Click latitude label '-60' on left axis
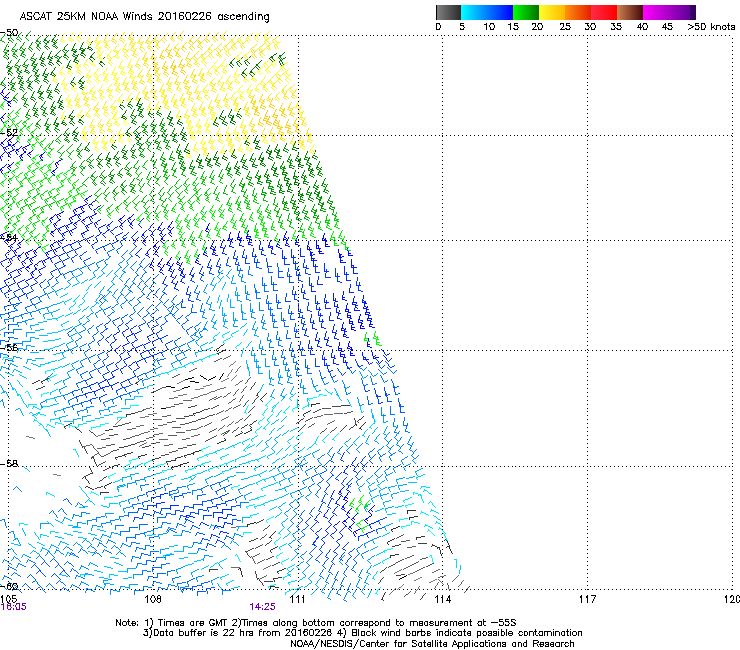 click(x=9, y=586)
